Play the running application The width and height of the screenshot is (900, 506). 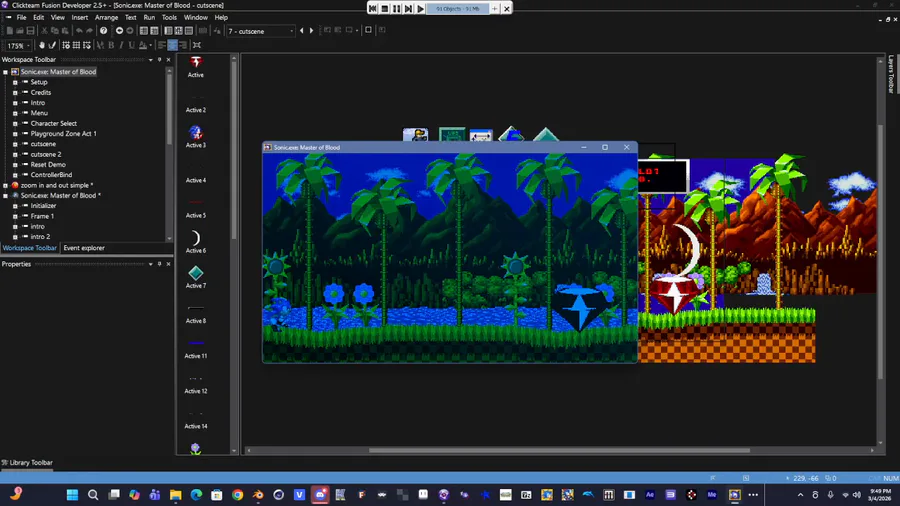pos(420,9)
